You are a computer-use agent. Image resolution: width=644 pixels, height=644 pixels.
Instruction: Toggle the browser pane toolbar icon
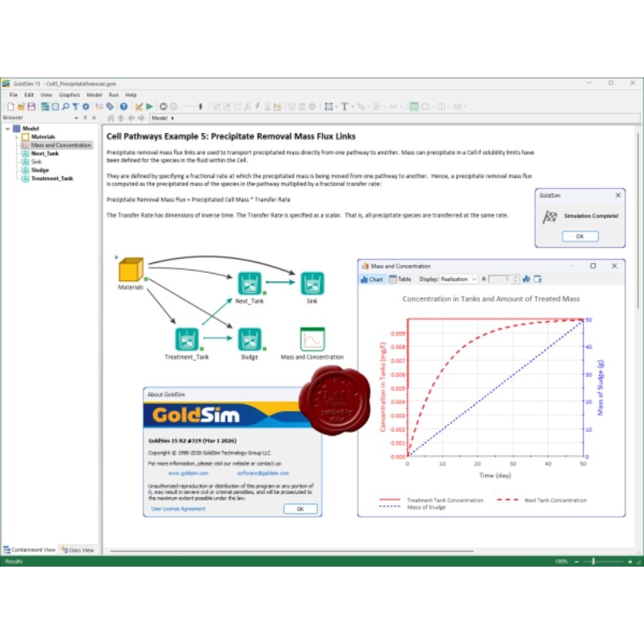tap(45, 107)
